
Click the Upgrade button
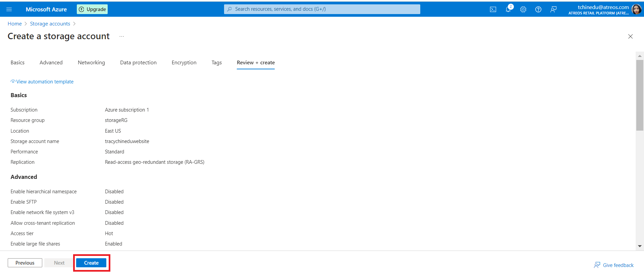point(92,9)
